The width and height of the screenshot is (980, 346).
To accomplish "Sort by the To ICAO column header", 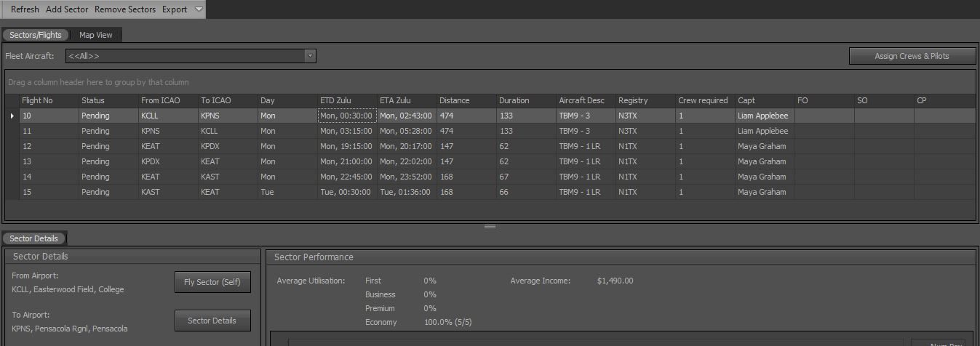I will point(228,100).
